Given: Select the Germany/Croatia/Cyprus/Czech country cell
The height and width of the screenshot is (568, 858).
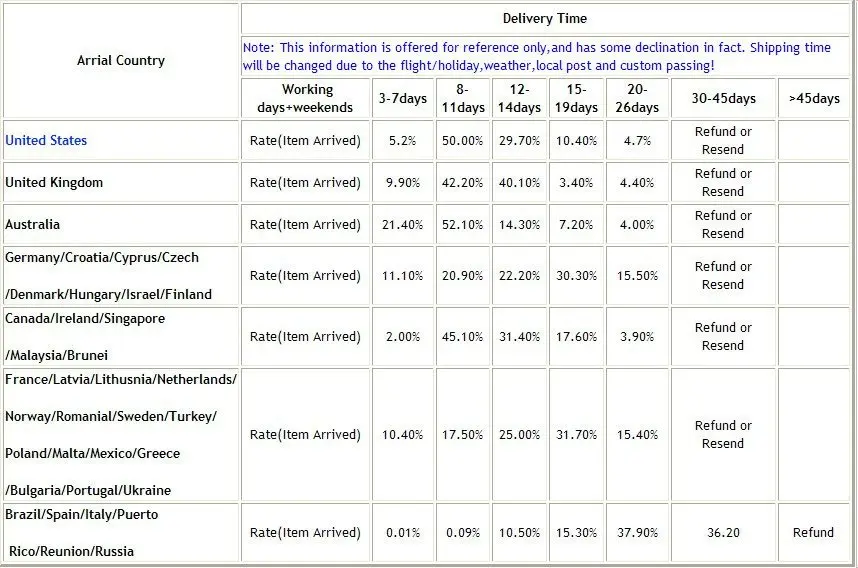Looking at the screenshot, I should 121,276.
